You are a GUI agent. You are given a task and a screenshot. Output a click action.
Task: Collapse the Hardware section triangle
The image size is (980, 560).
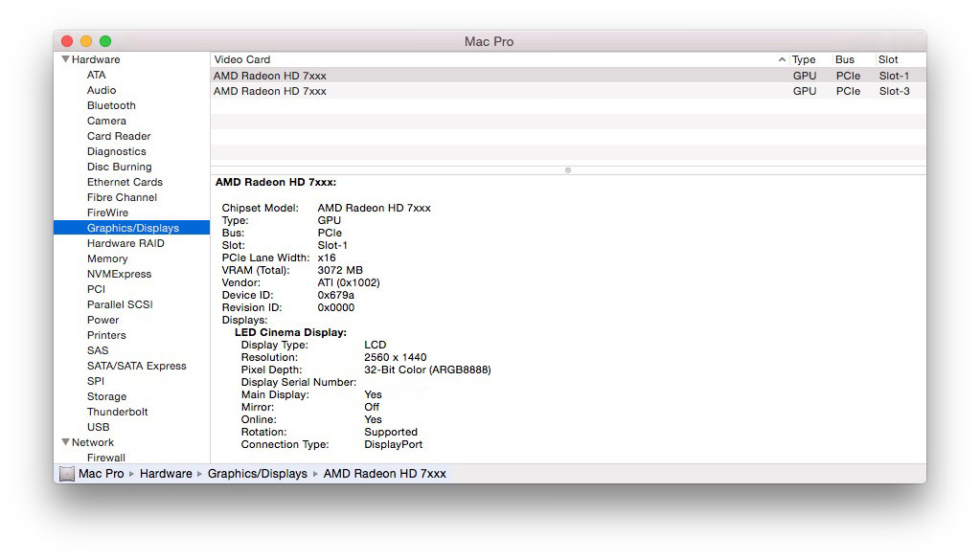pos(65,59)
